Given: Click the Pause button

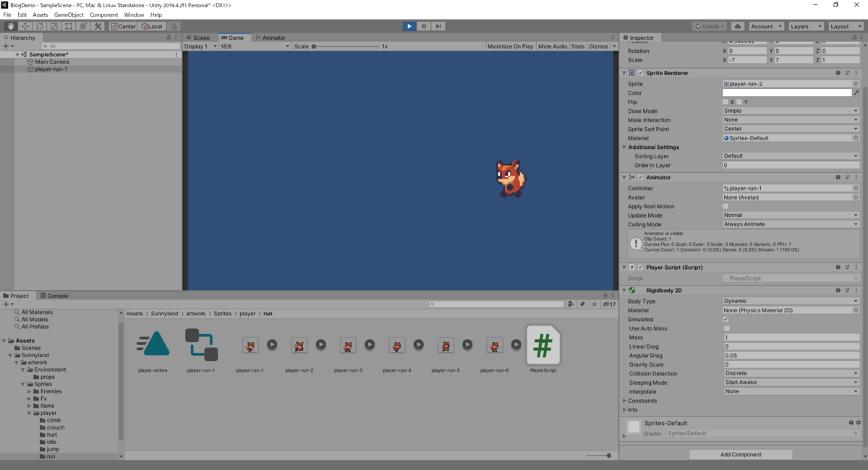Looking at the screenshot, I should [x=424, y=26].
